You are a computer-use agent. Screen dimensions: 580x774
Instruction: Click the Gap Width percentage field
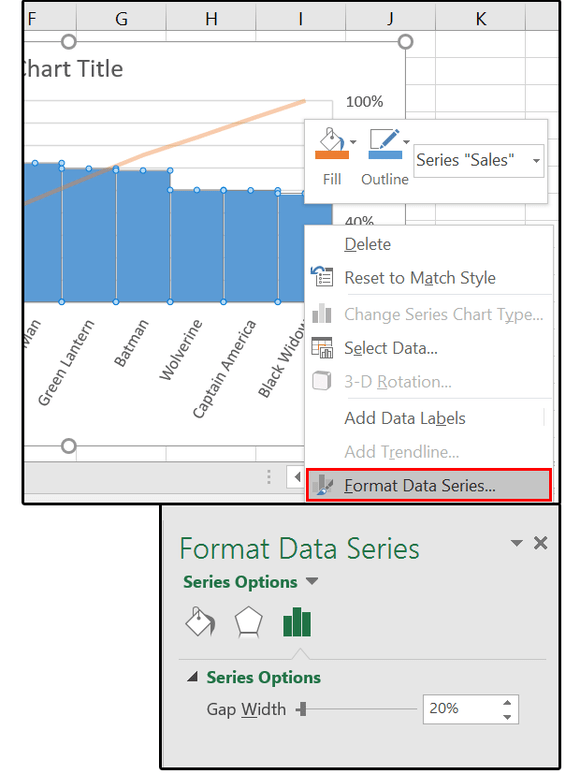coord(462,709)
